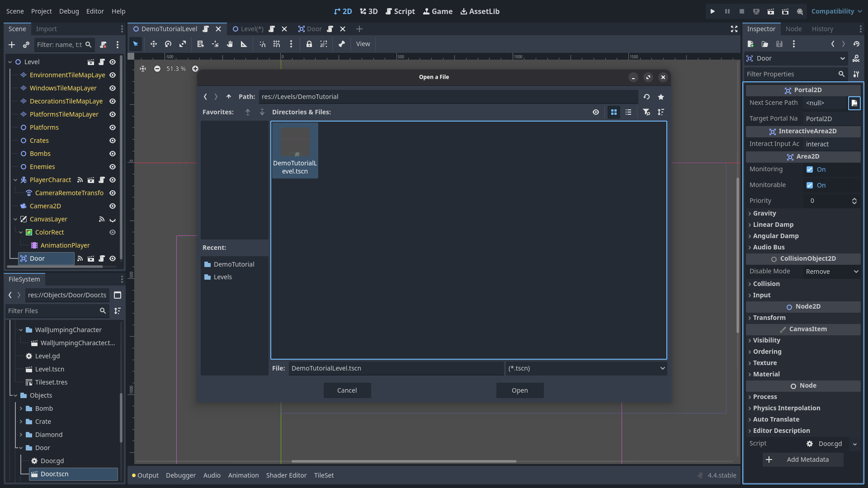Toggle the Monitoring checkbox off
Viewport: 868px width, 488px height.
[x=810, y=169]
